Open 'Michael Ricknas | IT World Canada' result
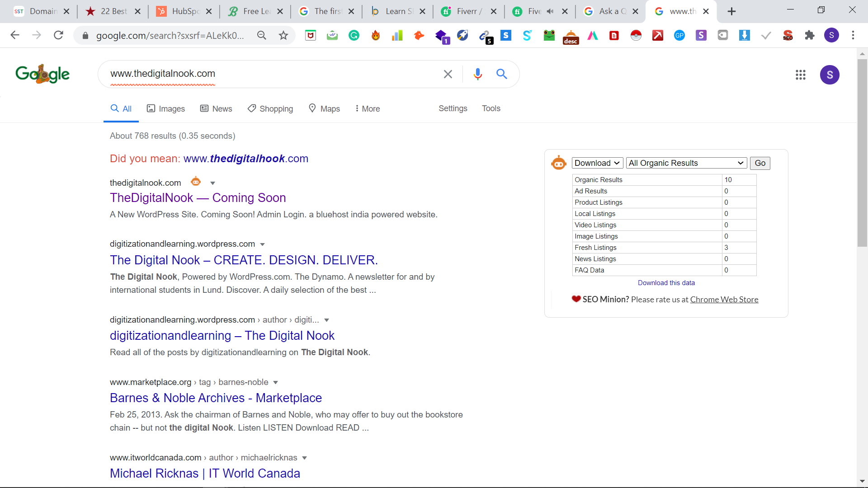This screenshot has height=488, width=868. click(x=205, y=474)
